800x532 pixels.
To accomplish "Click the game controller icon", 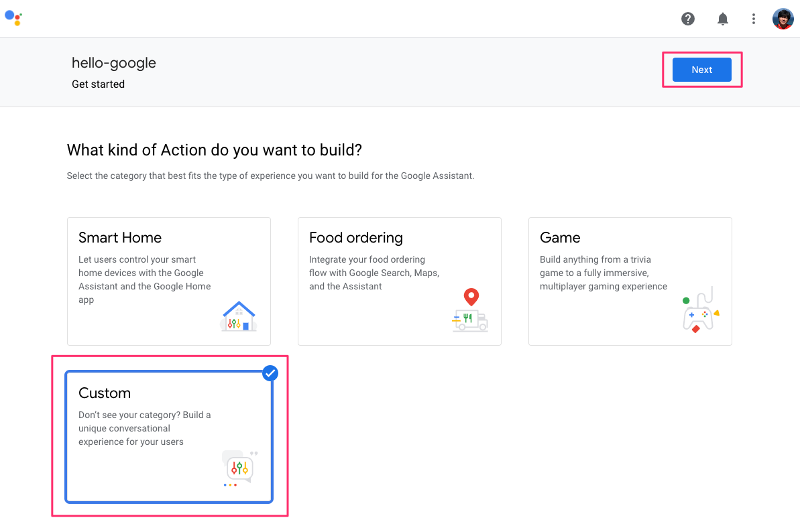I will coord(700,310).
